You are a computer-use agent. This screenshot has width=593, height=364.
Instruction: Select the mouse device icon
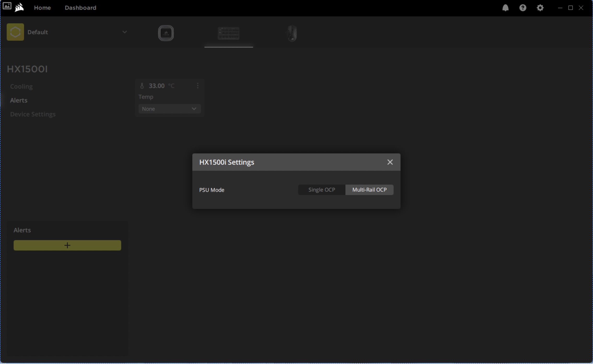(292, 33)
